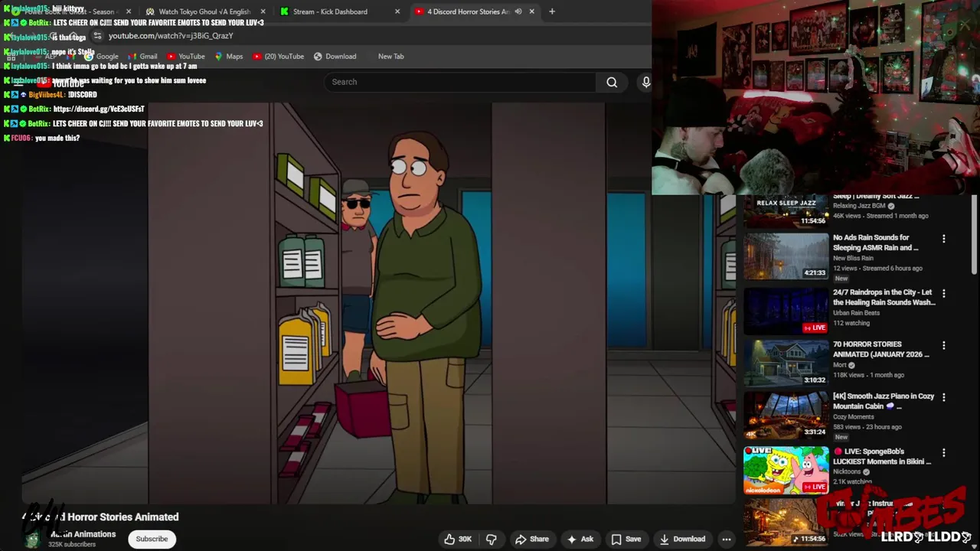Open the (20) YouTube bookmark
Screen dimensions: 980x551
[x=278, y=56]
